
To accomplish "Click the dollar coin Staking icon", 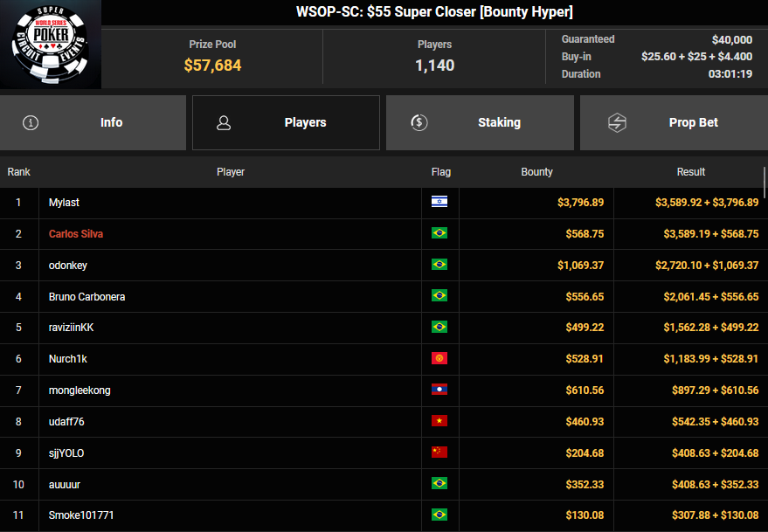I will (419, 122).
